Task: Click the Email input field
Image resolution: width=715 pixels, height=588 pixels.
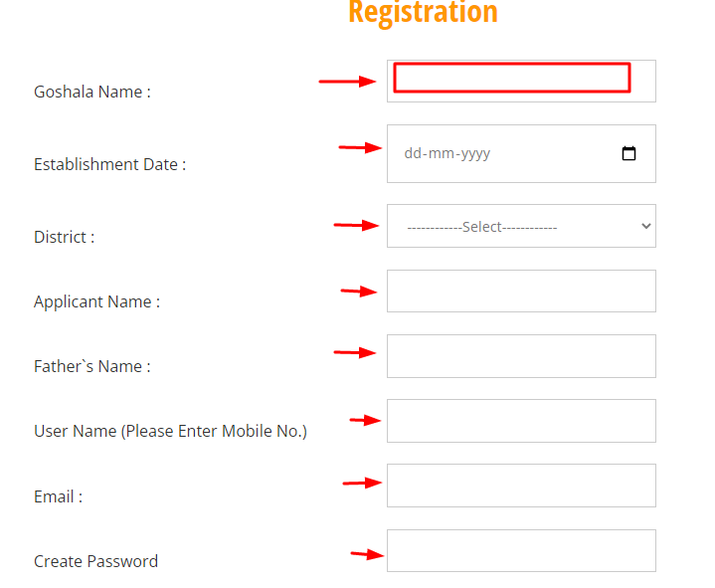Action: [x=521, y=486]
